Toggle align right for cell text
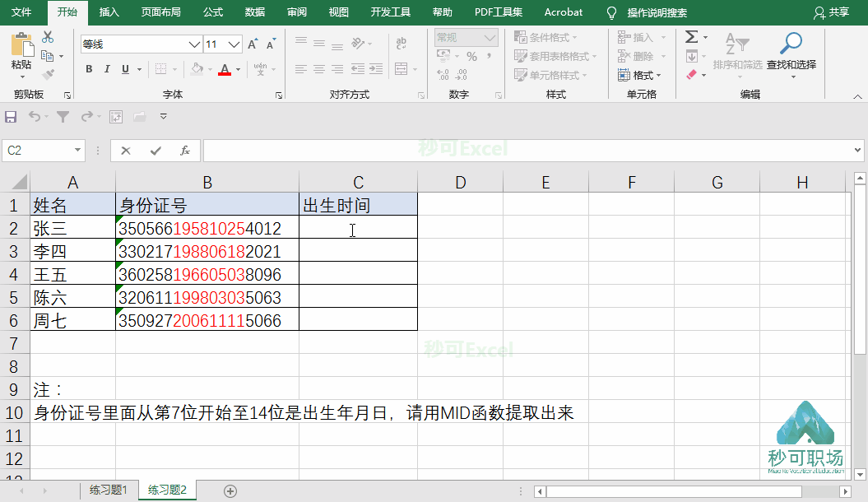868x502 pixels. pyautogui.click(x=337, y=69)
